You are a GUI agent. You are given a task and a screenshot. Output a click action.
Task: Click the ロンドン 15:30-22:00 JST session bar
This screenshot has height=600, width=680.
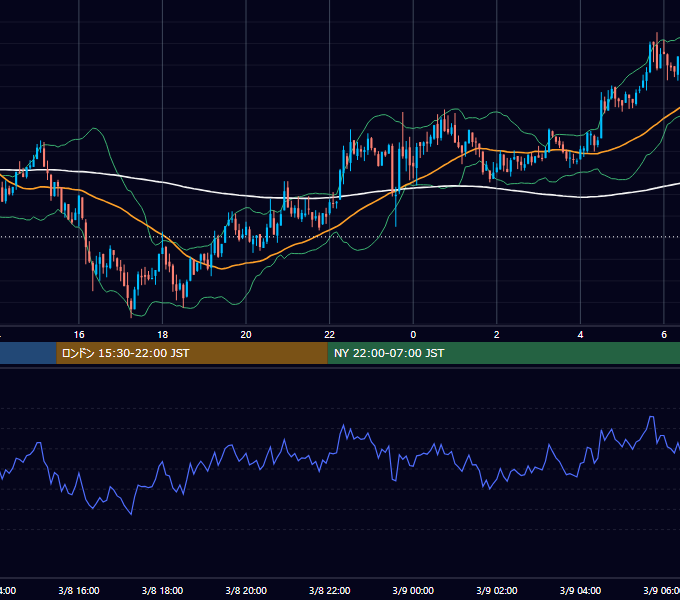[x=192, y=353]
